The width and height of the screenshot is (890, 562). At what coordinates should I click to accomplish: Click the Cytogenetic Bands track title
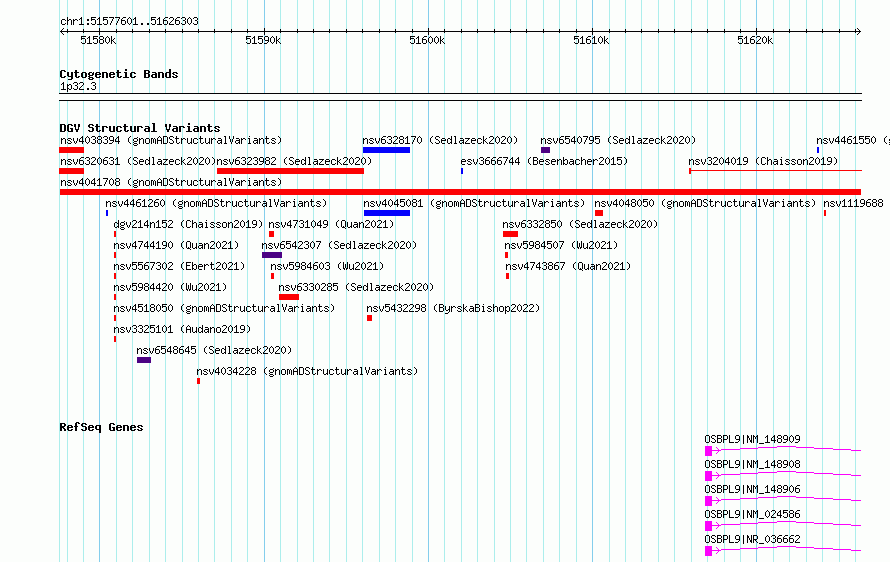point(119,74)
